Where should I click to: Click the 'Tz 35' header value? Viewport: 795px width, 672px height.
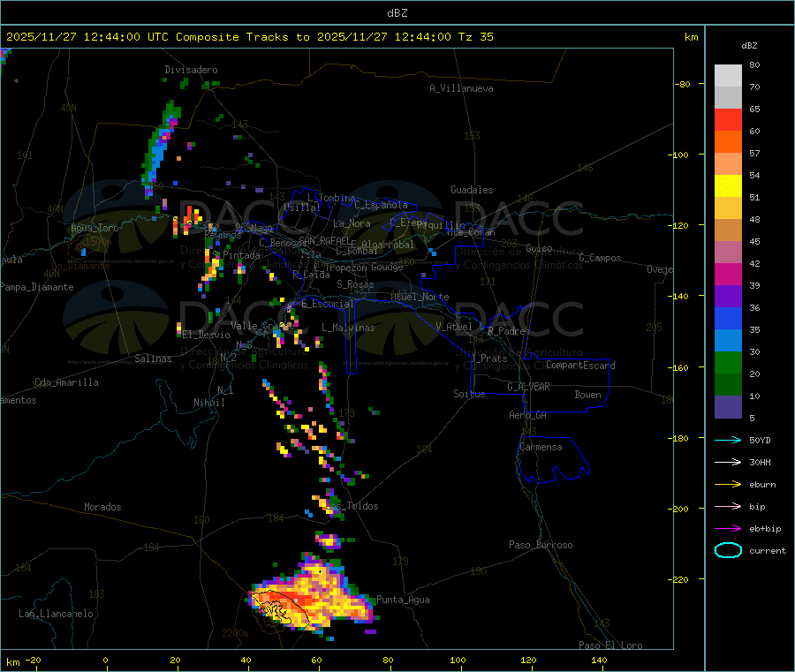[475, 37]
